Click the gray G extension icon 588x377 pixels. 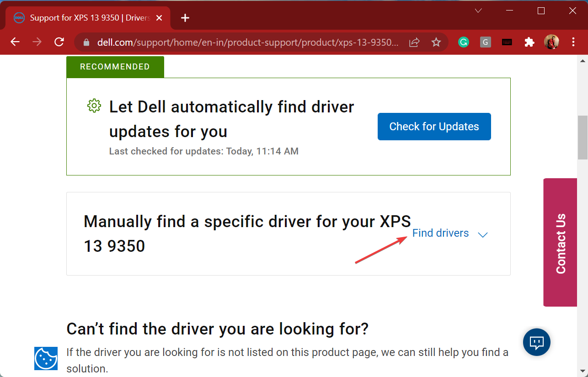(x=486, y=42)
